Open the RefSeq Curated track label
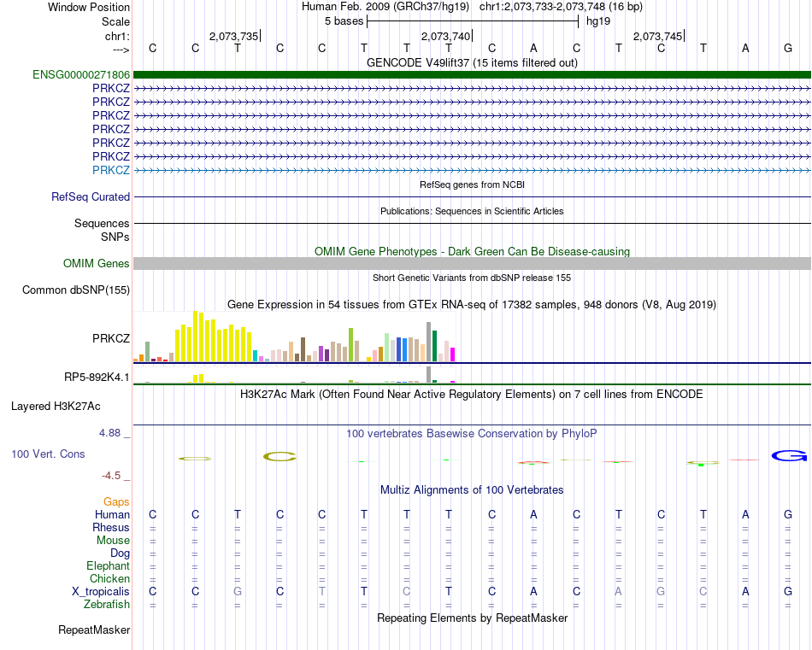 pyautogui.click(x=91, y=196)
